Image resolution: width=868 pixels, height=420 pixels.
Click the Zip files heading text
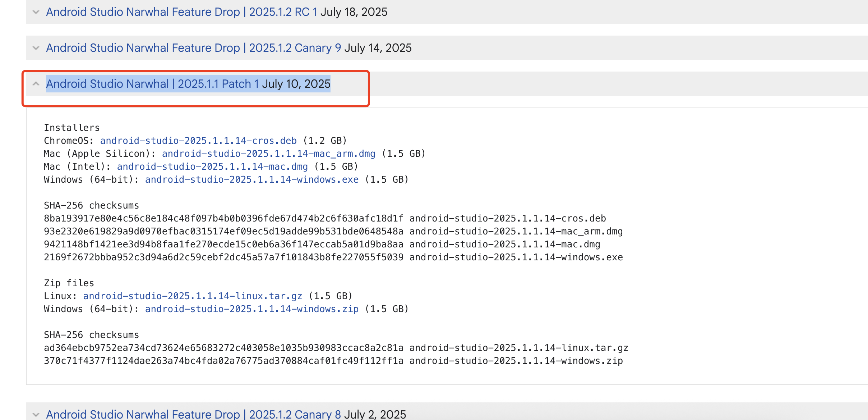coord(69,283)
